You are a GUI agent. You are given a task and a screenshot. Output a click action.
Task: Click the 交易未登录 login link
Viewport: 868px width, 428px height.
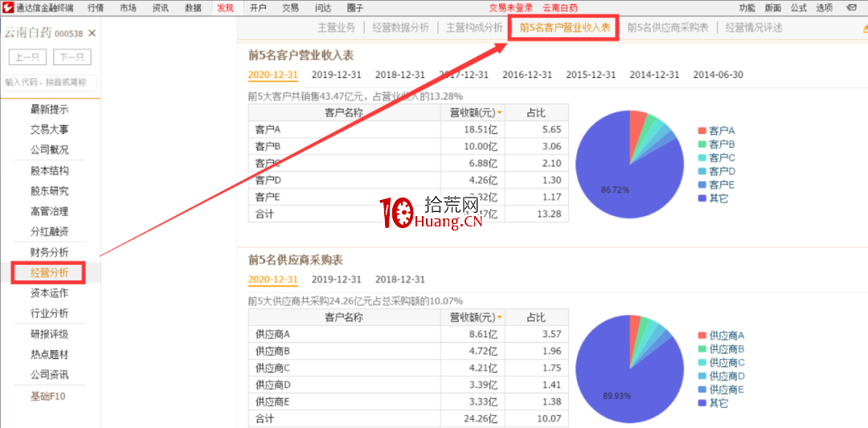511,8
